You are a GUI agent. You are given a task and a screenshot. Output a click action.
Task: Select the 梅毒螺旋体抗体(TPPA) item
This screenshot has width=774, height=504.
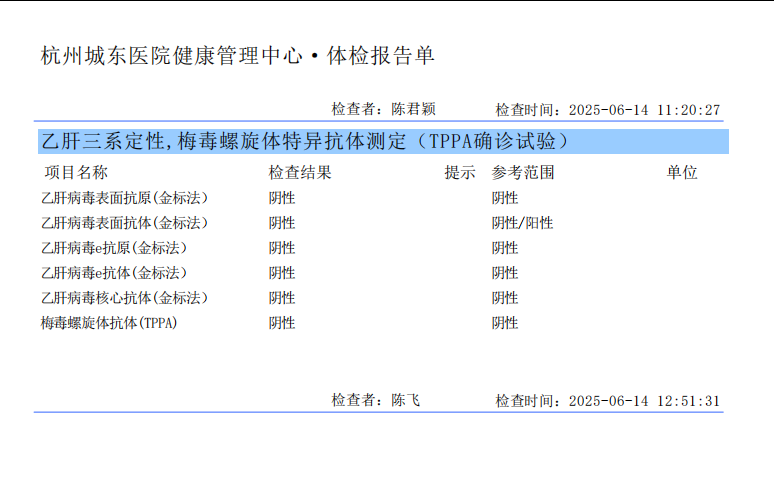109,323
